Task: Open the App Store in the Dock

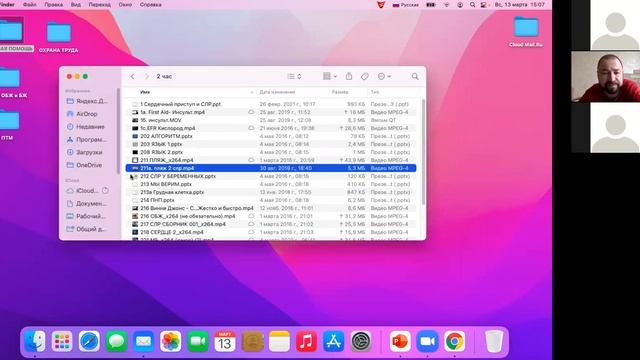Action: [x=333, y=341]
